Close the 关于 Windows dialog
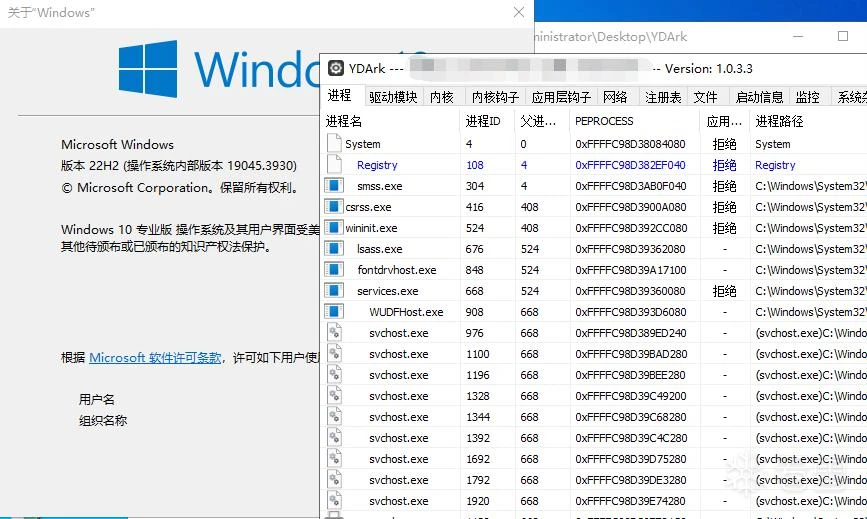Image resolution: width=867 pixels, height=519 pixels. 519,12
